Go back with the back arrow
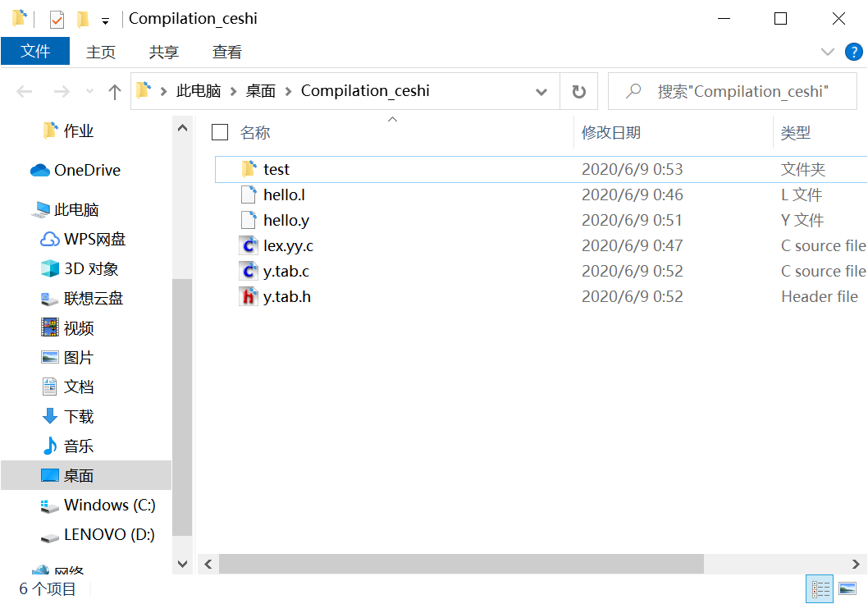The height and width of the screenshot is (604, 868). pos(25,91)
